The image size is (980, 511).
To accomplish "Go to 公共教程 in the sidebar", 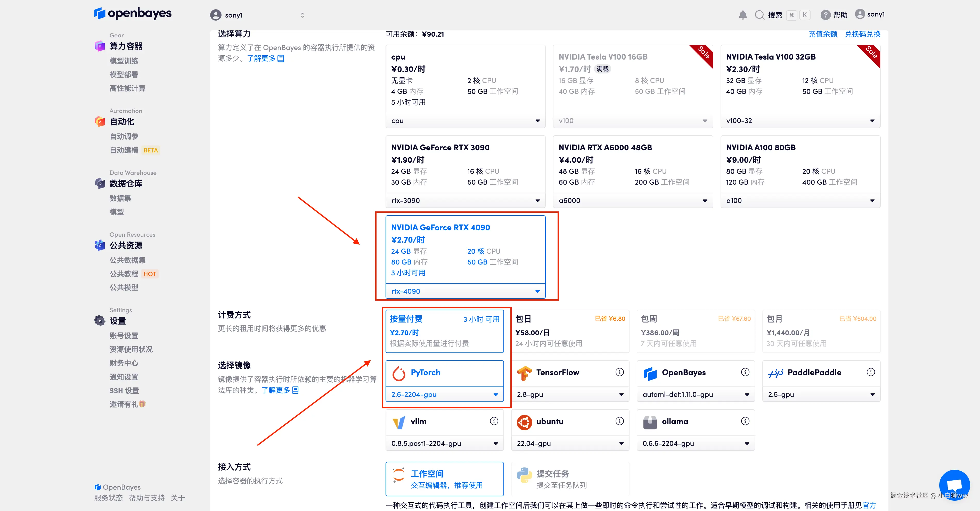I will pyautogui.click(x=124, y=274).
